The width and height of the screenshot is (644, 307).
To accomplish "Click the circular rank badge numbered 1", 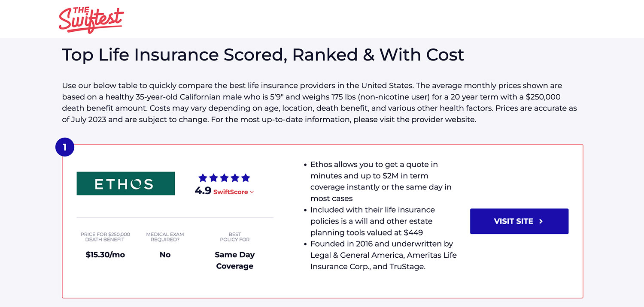I will click(x=65, y=147).
